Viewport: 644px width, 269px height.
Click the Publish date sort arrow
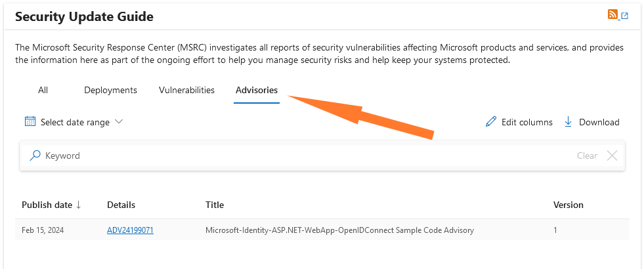pyautogui.click(x=79, y=205)
